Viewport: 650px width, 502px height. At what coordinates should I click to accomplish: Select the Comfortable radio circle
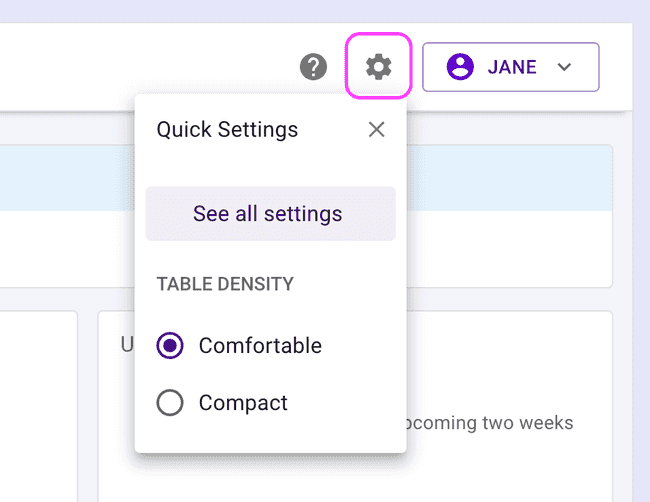170,346
